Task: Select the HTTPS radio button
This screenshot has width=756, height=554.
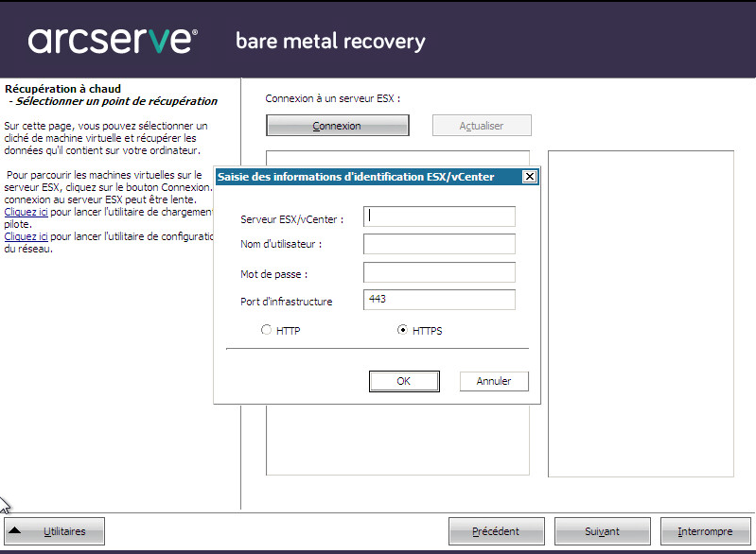Action: pyautogui.click(x=402, y=330)
